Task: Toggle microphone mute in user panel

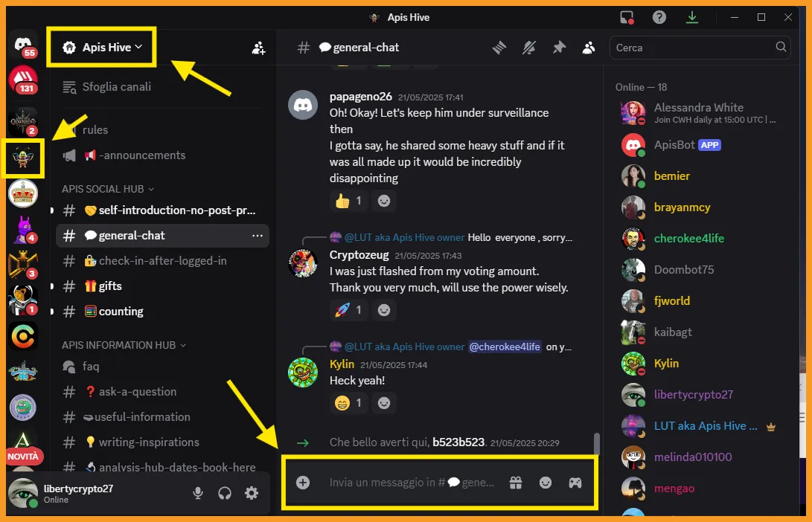Action: click(198, 493)
